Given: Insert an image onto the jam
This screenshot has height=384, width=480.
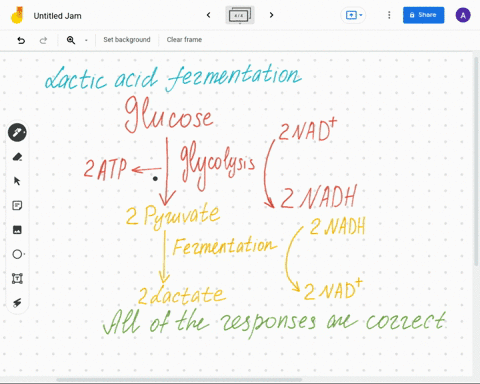Looking at the screenshot, I should [x=17, y=230].
